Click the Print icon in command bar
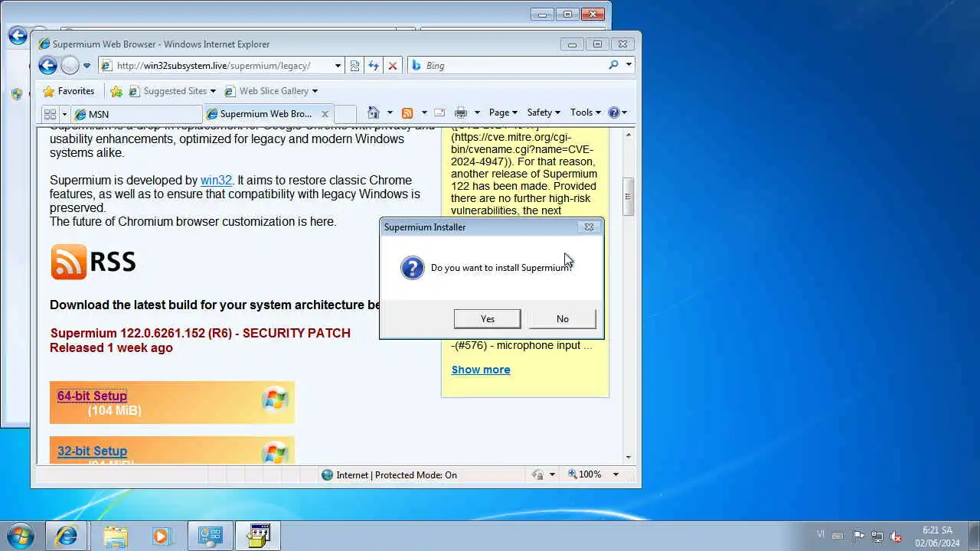Viewport: 980px width, 551px height. point(461,112)
